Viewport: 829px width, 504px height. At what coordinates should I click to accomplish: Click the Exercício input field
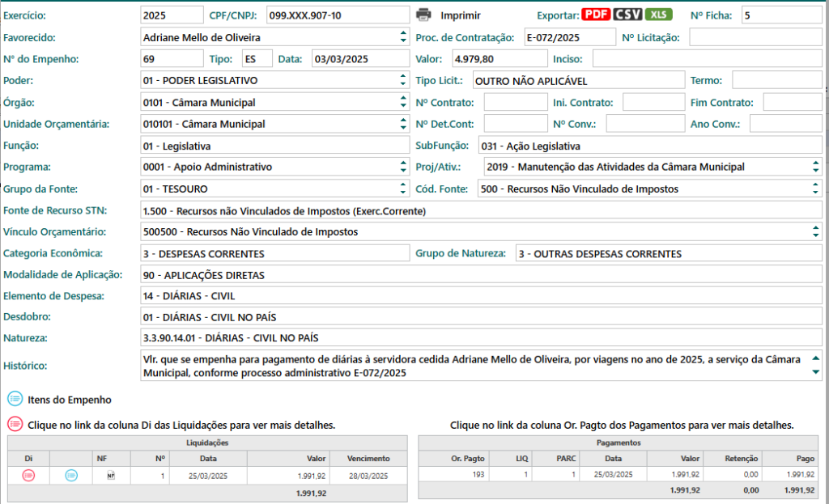click(x=171, y=15)
